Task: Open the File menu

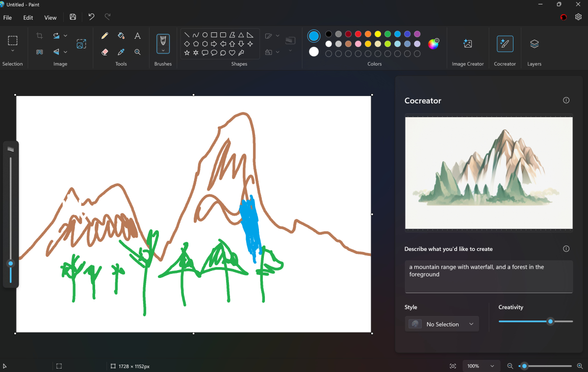Action: [x=8, y=18]
